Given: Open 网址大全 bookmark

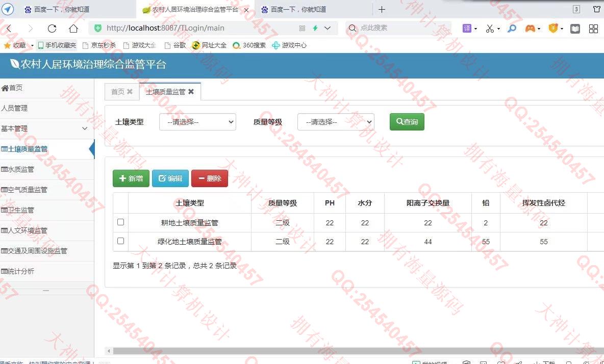Looking at the screenshot, I should coord(209,45).
